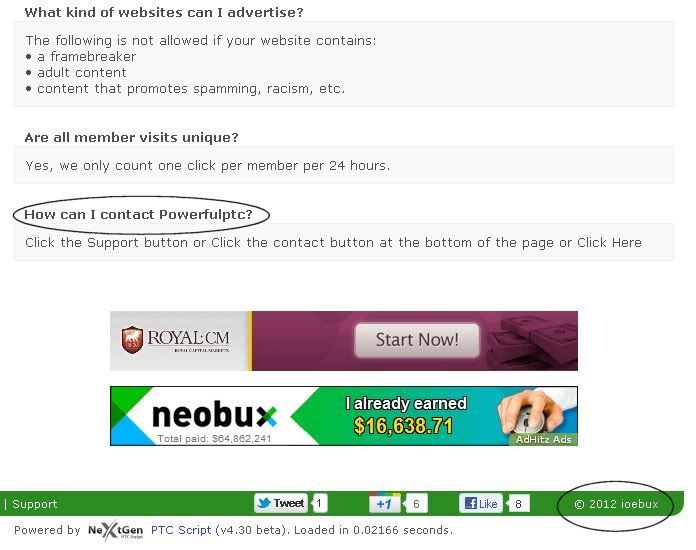
Task: Click the NextGen logo in footer
Action: click(116, 530)
